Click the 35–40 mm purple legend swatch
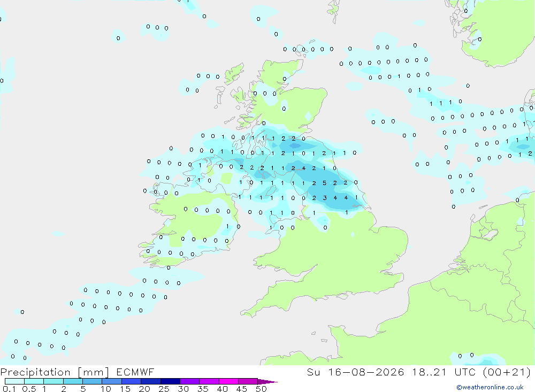Screen dimensions: 535x392 click(x=209, y=381)
